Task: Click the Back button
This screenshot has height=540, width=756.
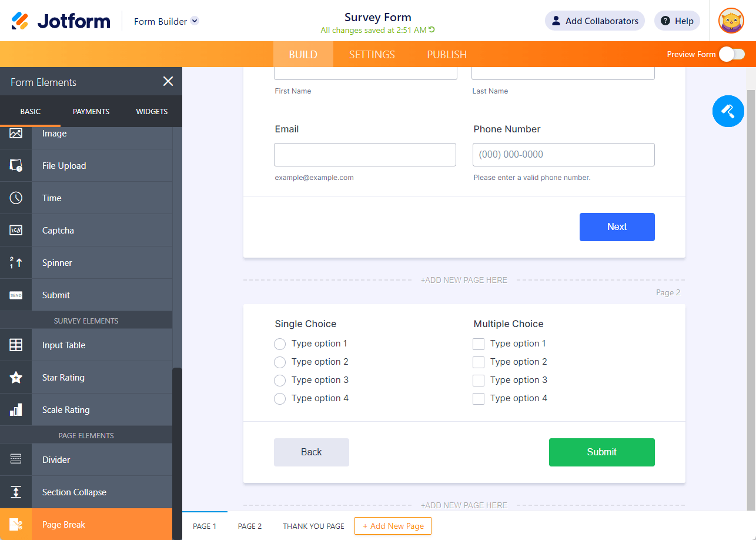Action: tap(312, 452)
